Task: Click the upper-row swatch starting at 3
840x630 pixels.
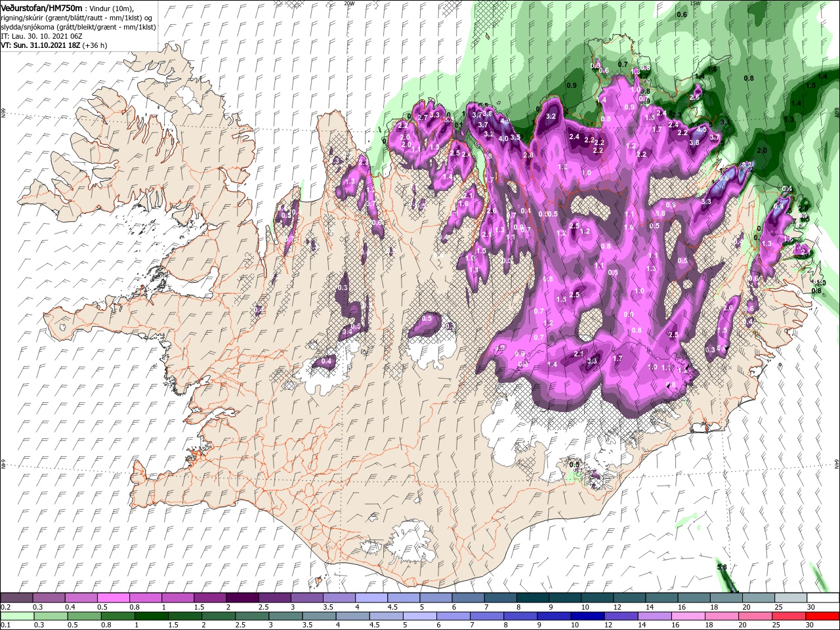Action: 307,598
